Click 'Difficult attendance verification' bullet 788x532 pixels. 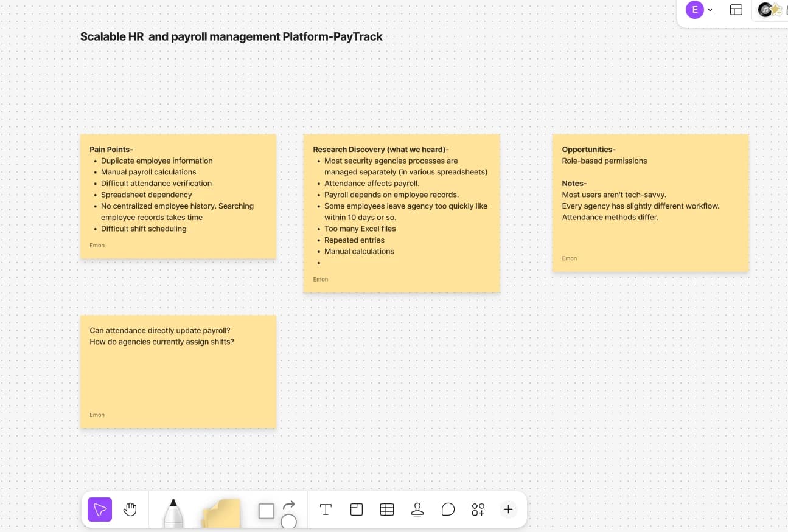point(156,184)
